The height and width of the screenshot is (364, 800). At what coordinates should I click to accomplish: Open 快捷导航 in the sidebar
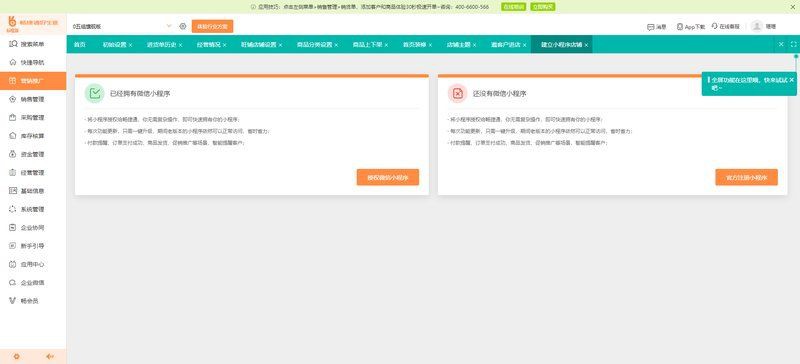33,62
